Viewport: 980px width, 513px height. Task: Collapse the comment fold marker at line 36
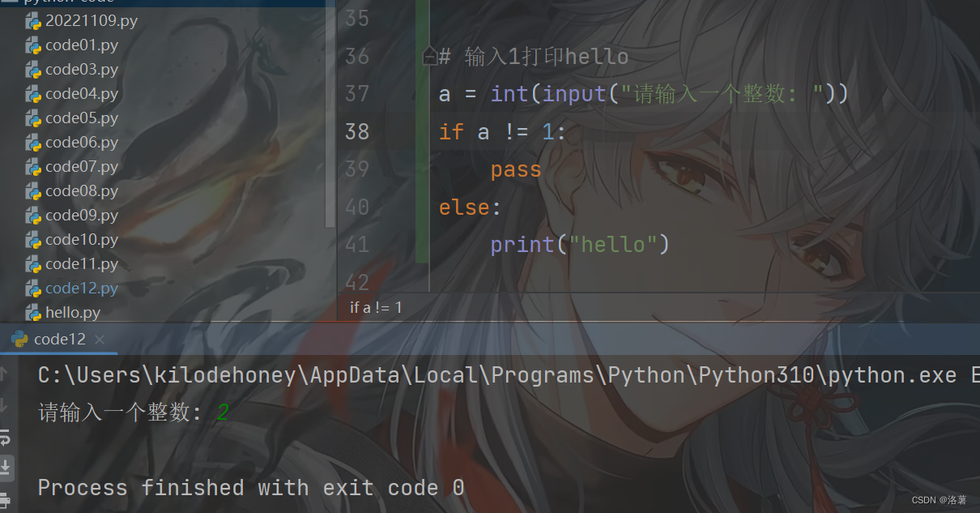pyautogui.click(x=431, y=57)
